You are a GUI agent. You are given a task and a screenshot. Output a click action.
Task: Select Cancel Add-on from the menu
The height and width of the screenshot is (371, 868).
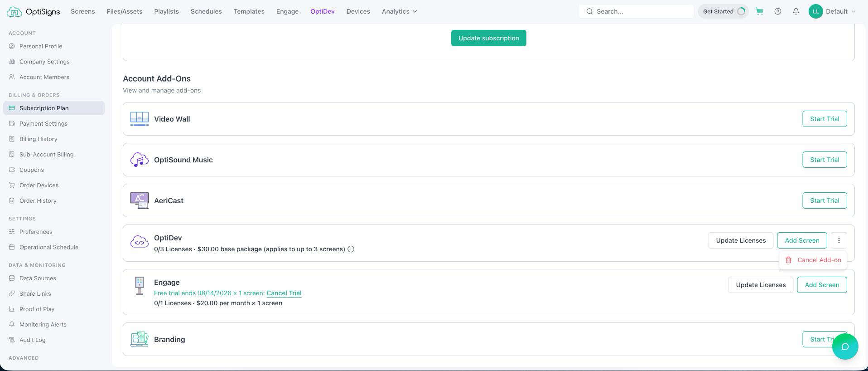pos(813,260)
